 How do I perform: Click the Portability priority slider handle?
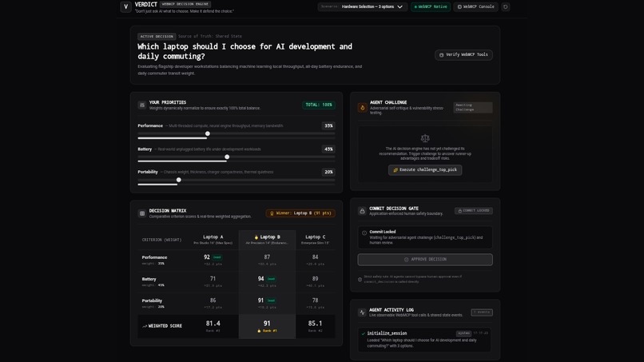(x=179, y=180)
